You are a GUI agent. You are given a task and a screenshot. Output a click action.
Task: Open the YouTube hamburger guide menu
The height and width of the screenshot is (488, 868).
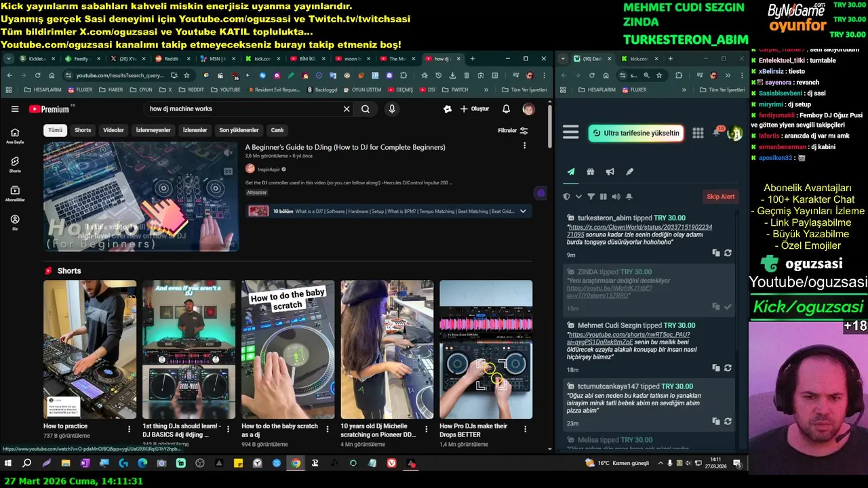pos(15,109)
